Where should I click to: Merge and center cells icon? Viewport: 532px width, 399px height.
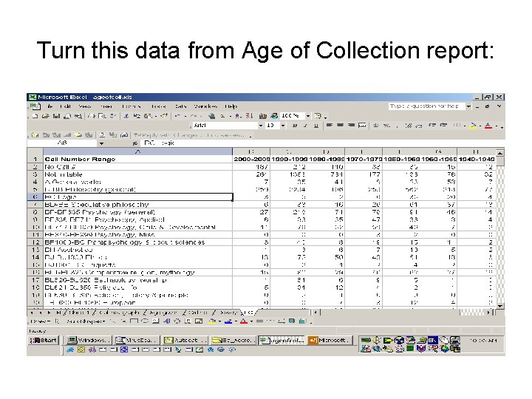(362, 126)
